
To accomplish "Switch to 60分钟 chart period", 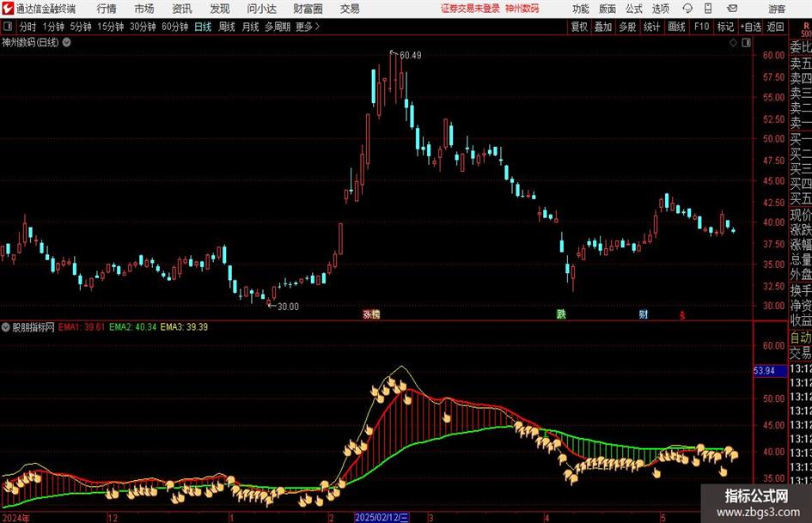I will pos(174,27).
